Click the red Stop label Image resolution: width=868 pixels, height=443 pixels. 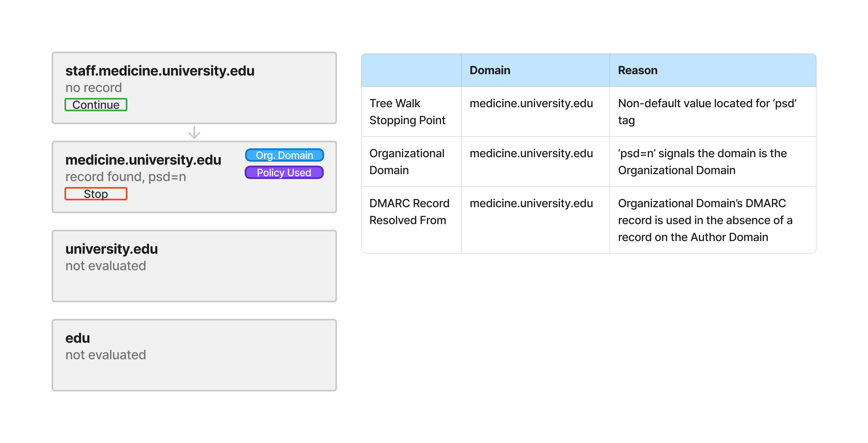pyautogui.click(x=96, y=194)
